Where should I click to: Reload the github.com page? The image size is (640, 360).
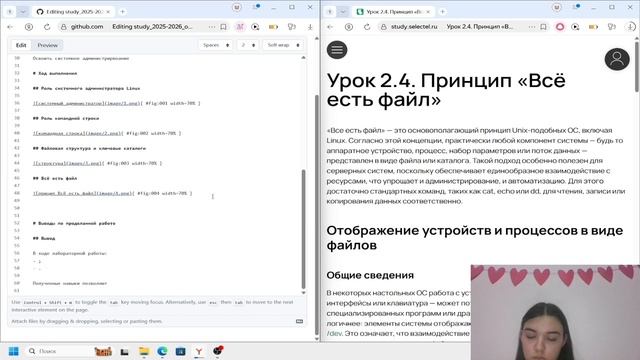[47, 27]
